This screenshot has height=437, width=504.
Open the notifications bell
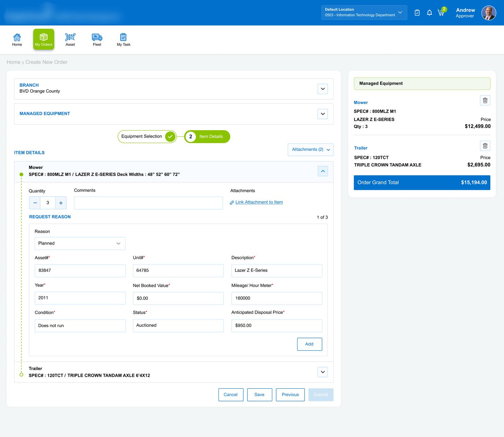coord(429,13)
